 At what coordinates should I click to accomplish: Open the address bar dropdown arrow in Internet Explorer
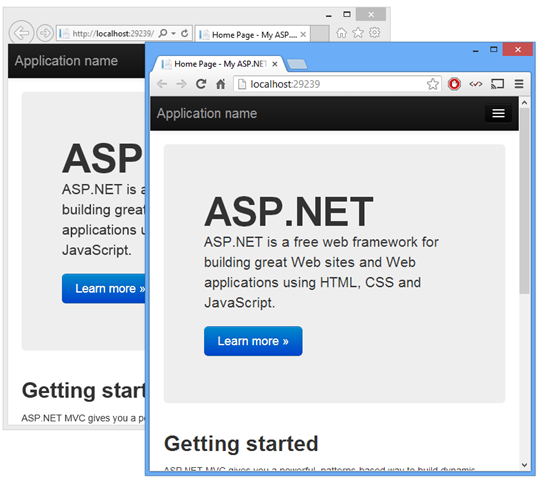pyautogui.click(x=173, y=34)
